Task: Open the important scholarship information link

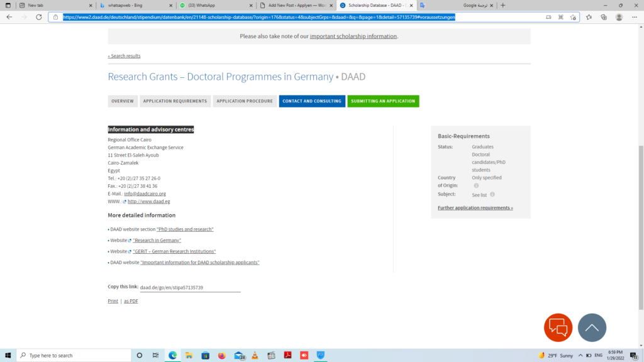Action: pyautogui.click(x=353, y=36)
